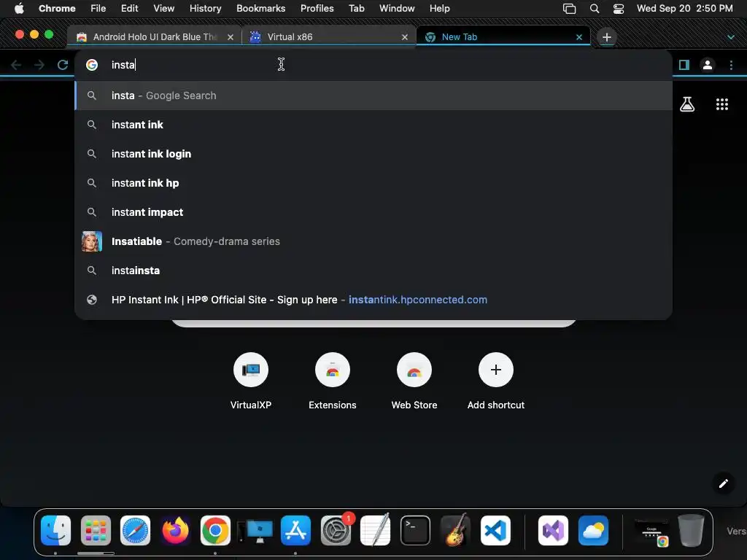Open the Chrome three-dot menu
Screen dimensions: 747x560
point(731,65)
